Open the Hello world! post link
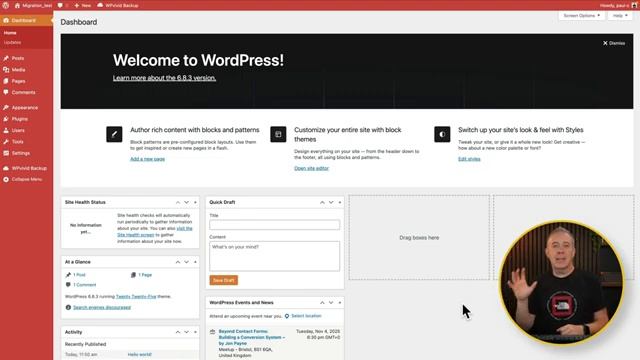The width and height of the screenshot is (640, 360). (140, 355)
